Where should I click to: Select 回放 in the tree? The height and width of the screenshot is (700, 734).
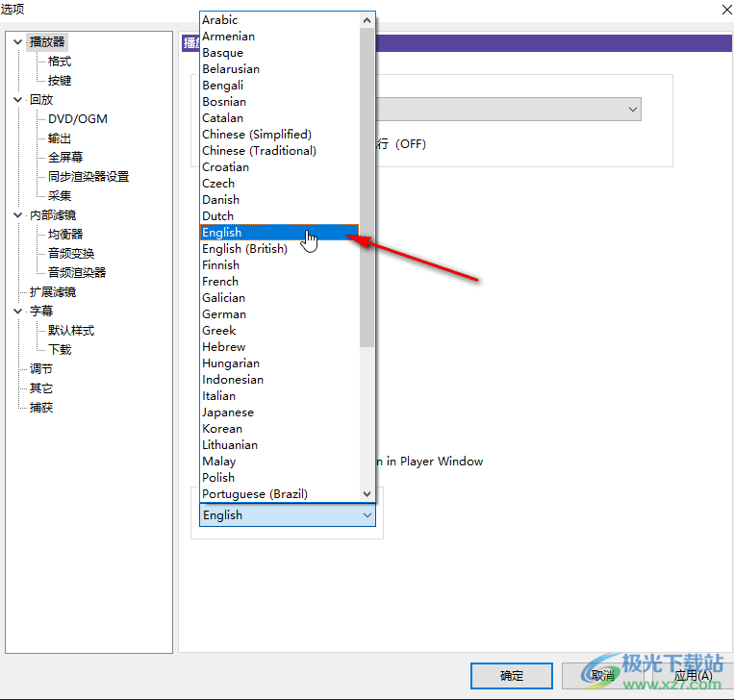(41, 100)
